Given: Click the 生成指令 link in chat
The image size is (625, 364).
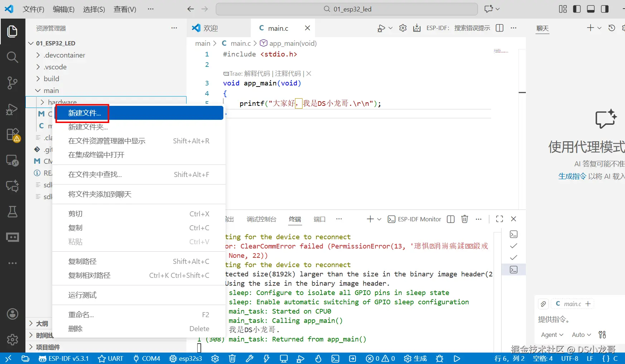Looking at the screenshot, I should (572, 176).
